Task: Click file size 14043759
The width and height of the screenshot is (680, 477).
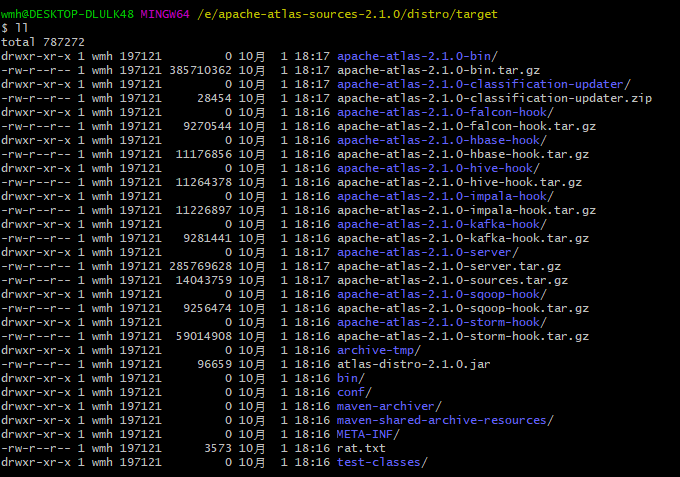Action: pyautogui.click(x=204, y=280)
